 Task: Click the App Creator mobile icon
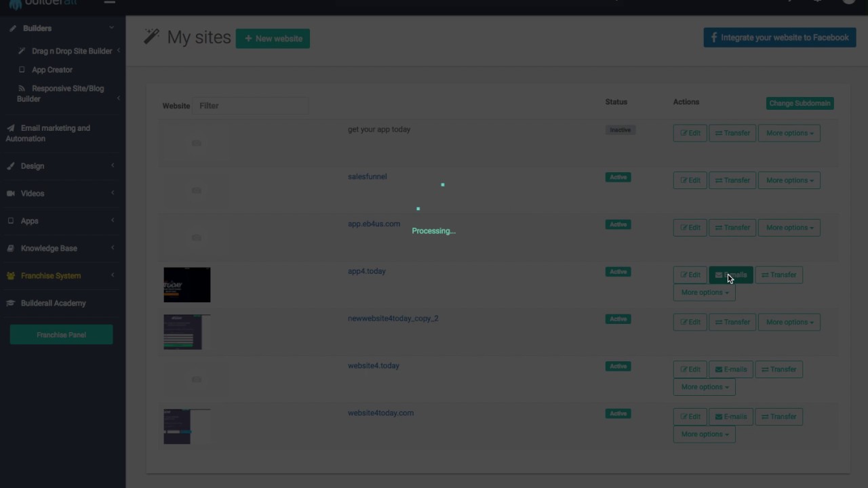tap(22, 70)
